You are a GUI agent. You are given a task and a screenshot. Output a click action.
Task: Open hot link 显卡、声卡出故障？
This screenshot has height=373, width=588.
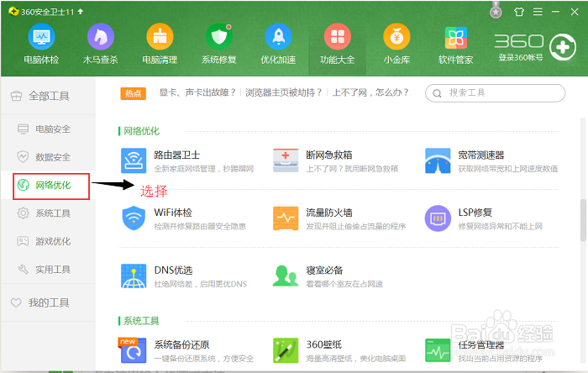coord(197,92)
